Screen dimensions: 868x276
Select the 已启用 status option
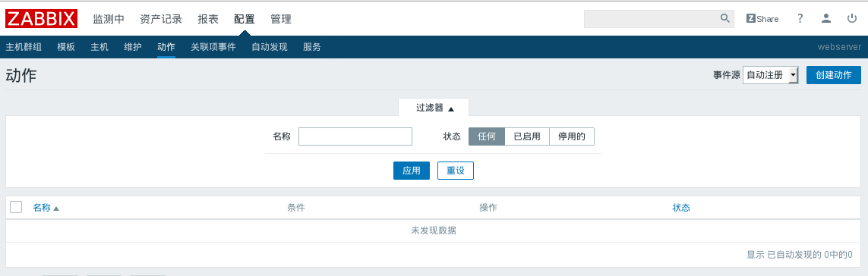click(x=527, y=136)
